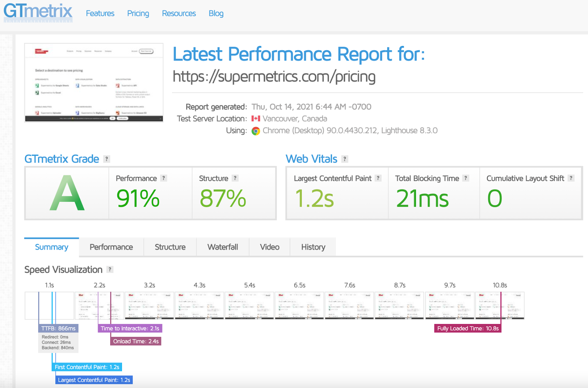Open the Video tab
Viewport: 588px width, 388px height.
[270, 247]
